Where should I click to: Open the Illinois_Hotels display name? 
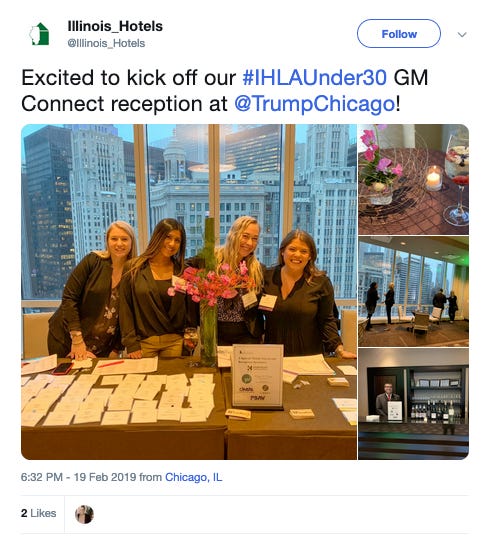[115, 26]
